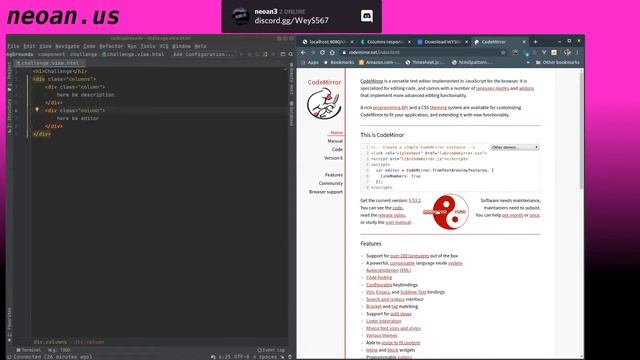Viewport: 640px width, 360px height.
Task: Click the browser profile avatar icon
Action: [567, 52]
